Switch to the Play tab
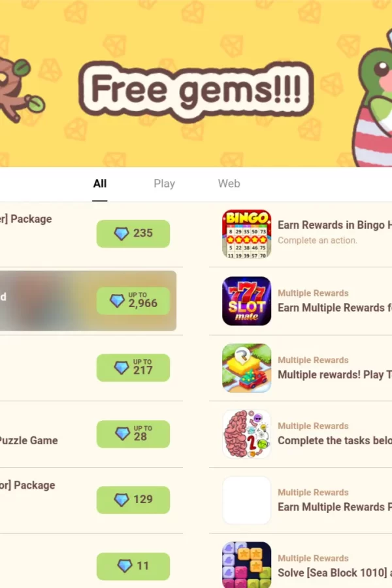Screen dimensions: 392x588 164,184
